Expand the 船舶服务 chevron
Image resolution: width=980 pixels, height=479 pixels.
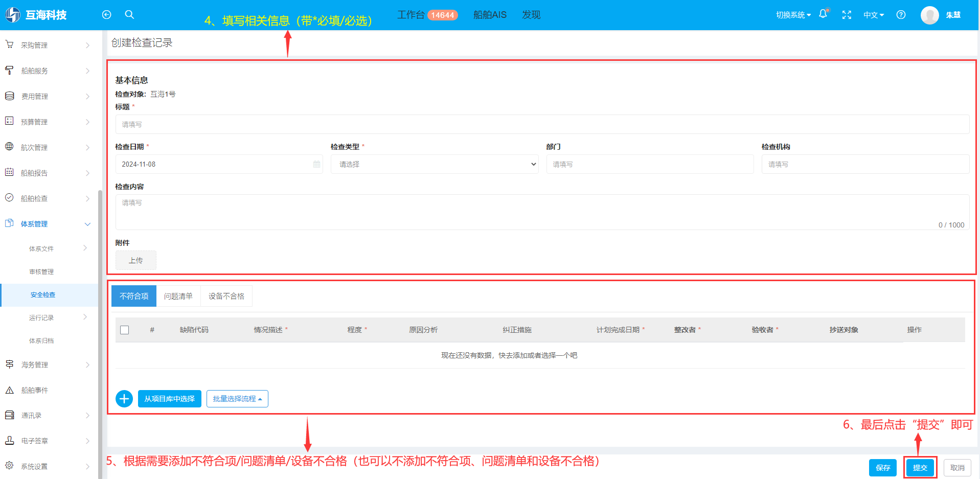point(87,71)
